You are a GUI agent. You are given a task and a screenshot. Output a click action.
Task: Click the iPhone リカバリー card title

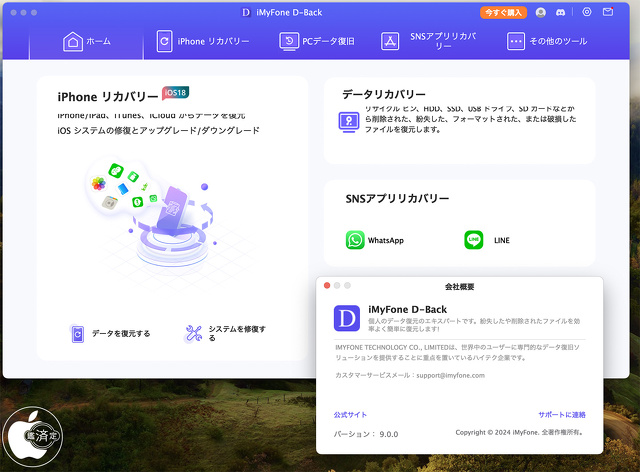coord(108,97)
